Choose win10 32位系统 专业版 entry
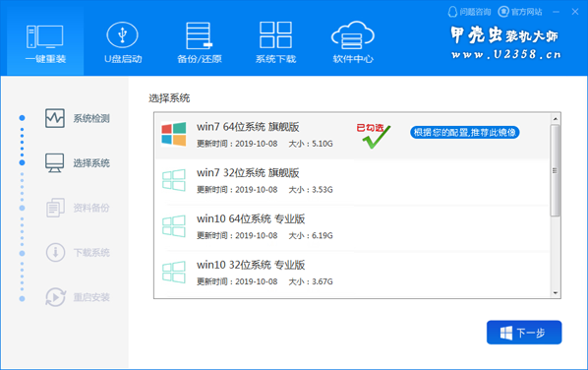This screenshot has width=588, height=370. pos(352,274)
